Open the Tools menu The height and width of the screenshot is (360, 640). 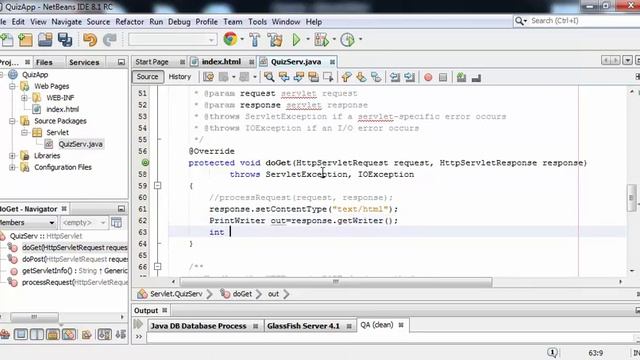click(x=258, y=22)
